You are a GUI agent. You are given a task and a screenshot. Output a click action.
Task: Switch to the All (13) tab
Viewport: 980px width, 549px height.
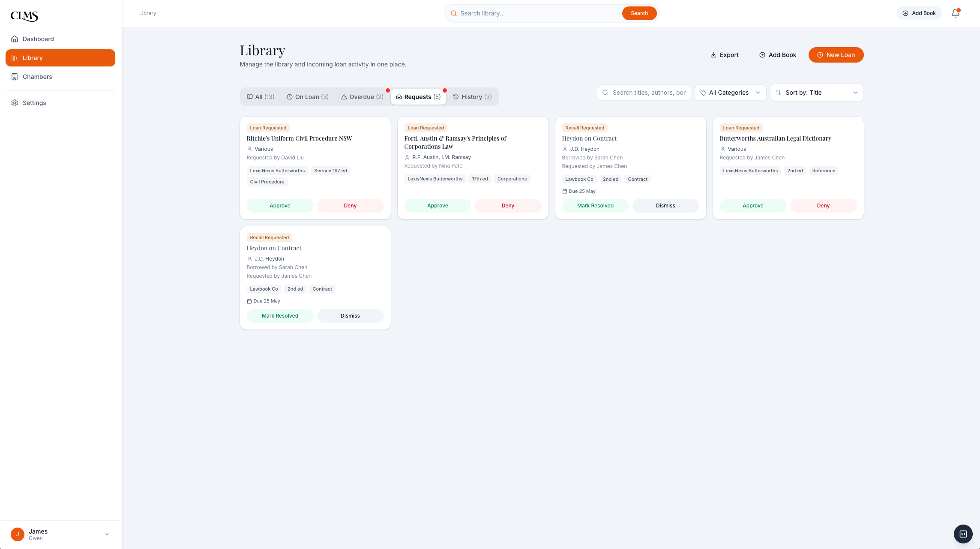point(261,97)
